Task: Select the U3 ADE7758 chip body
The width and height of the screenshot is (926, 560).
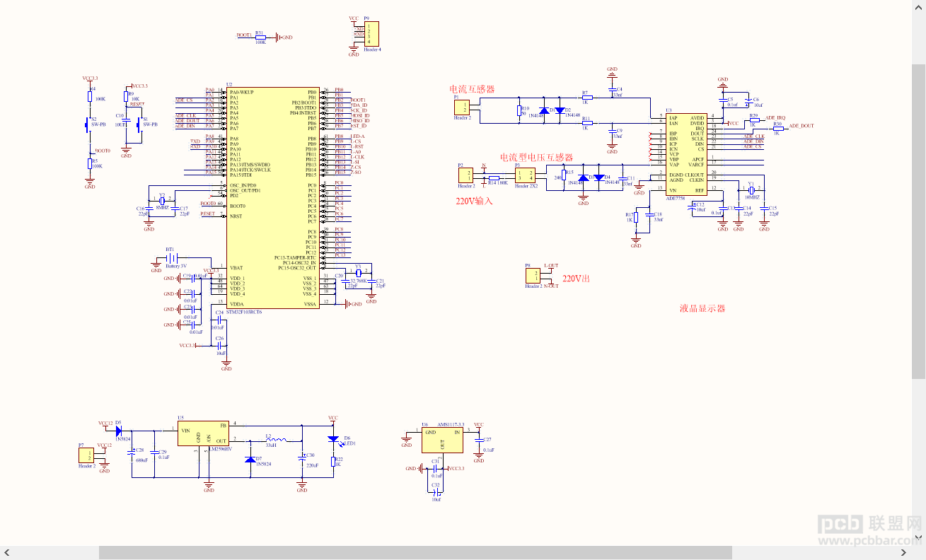Action: tap(686, 156)
